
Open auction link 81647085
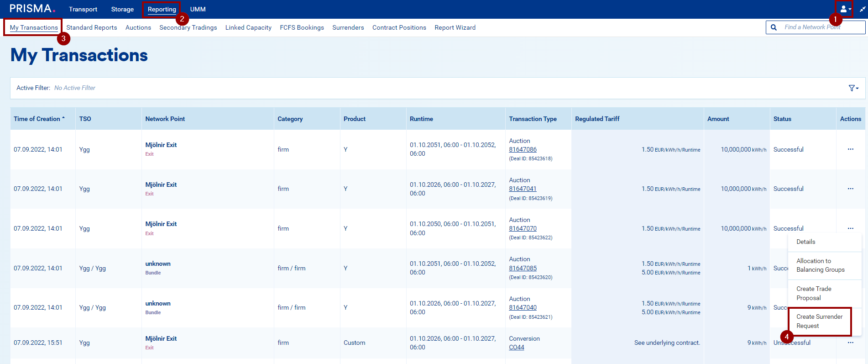(523, 268)
